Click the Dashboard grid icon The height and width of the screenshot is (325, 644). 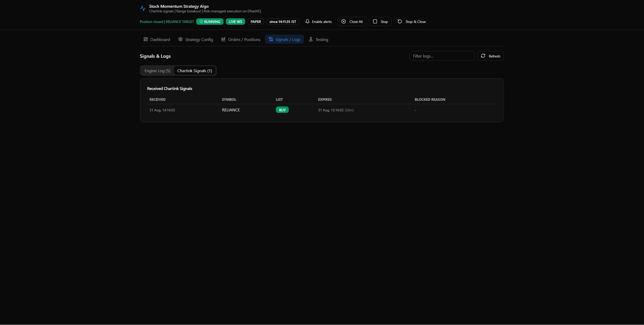146,39
